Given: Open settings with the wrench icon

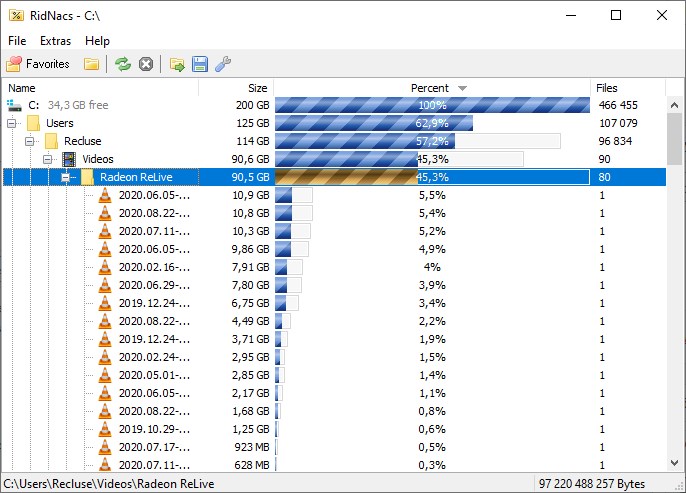Looking at the screenshot, I should [223, 64].
